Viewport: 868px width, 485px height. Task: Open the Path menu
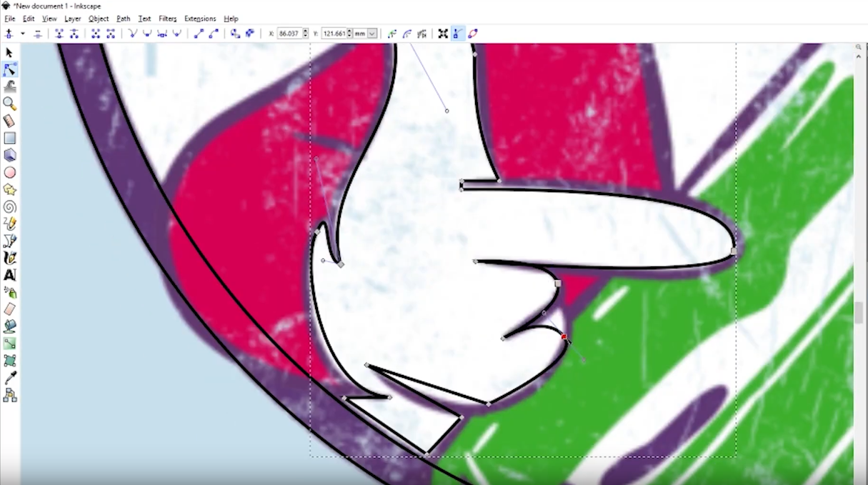tap(124, 19)
